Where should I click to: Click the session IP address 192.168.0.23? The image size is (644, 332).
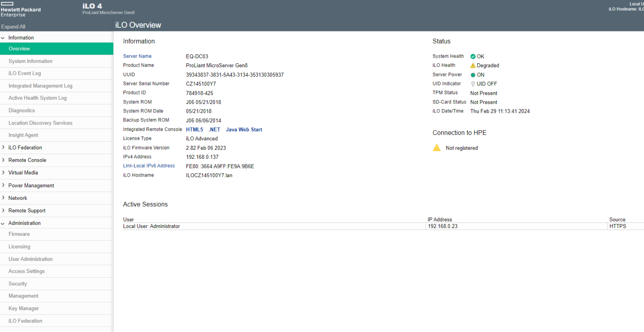pos(443,226)
